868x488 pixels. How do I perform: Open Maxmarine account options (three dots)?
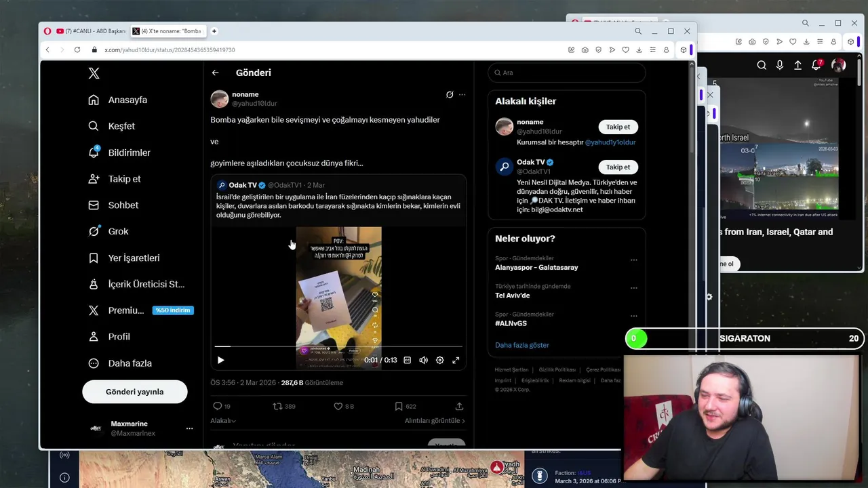[189, 428]
